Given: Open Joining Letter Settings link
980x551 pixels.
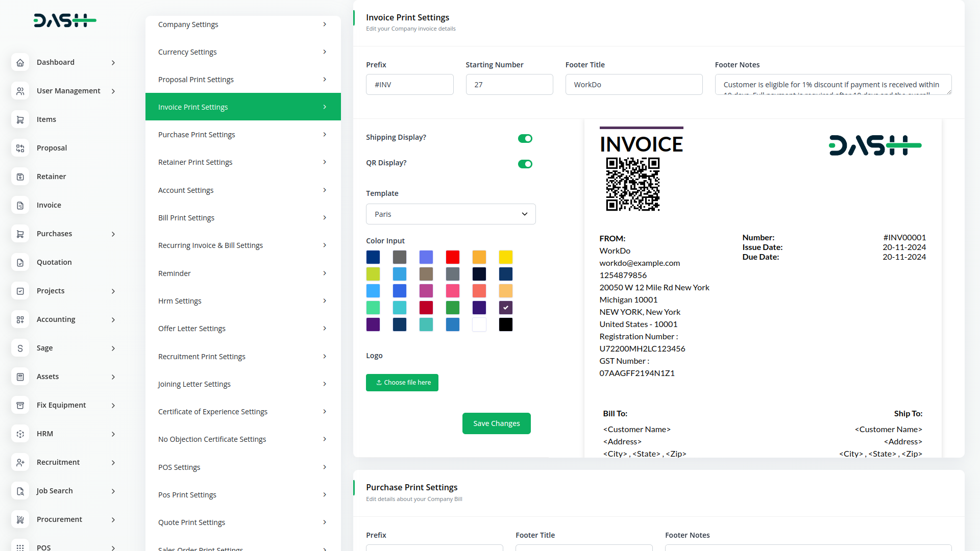Looking at the screenshot, I should (243, 384).
